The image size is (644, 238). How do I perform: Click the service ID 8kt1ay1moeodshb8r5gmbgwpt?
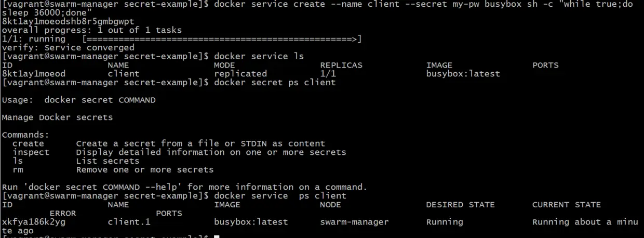tap(68, 22)
